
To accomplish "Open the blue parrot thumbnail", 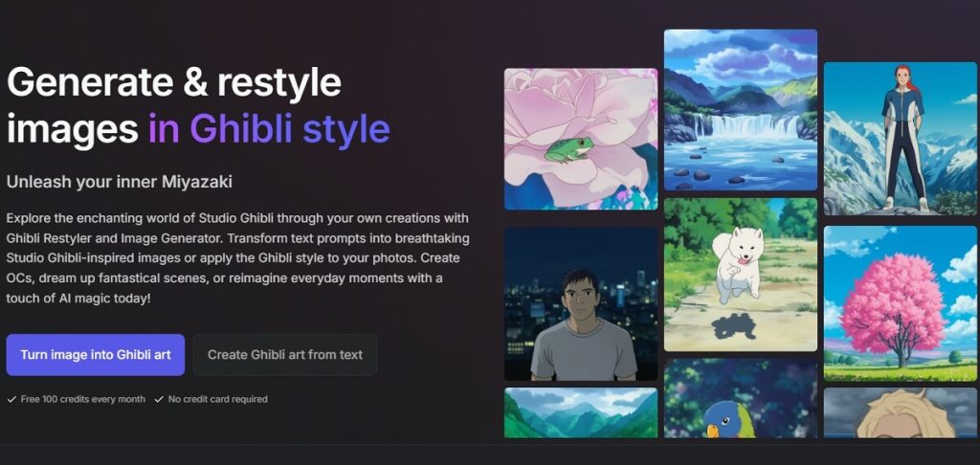I will point(741,398).
